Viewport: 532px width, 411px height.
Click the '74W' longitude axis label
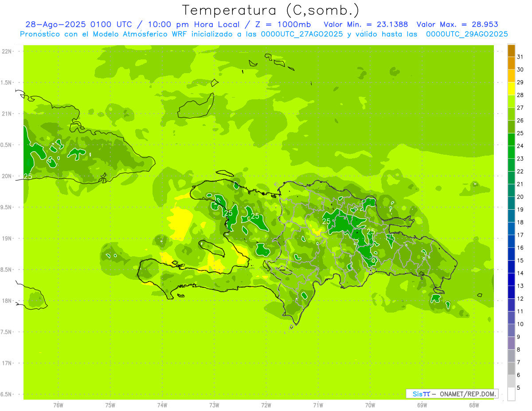(x=162, y=405)
